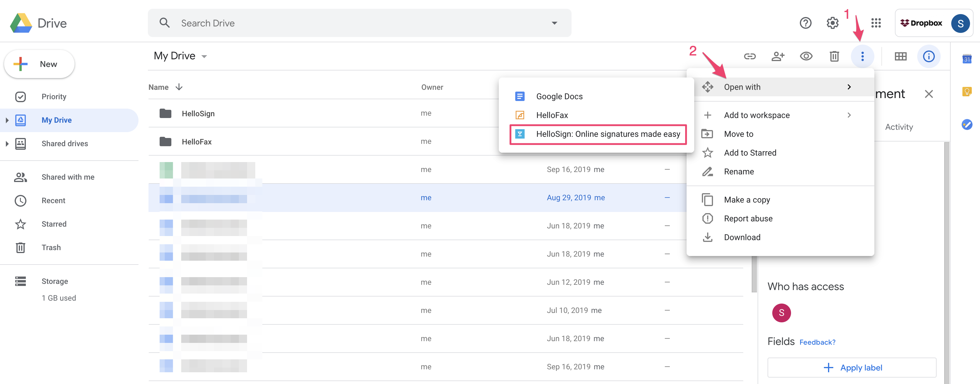
Task: Click the Google Drive logo
Action: tap(21, 23)
